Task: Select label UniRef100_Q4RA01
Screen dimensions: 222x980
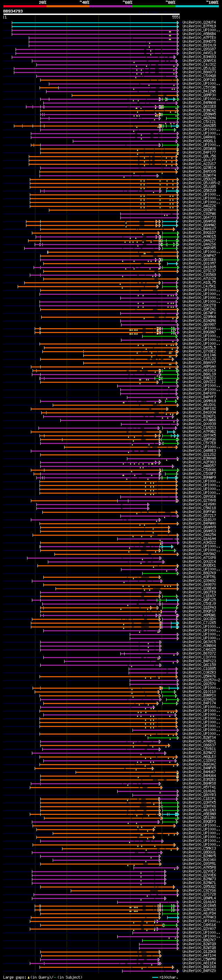Action: [199, 137]
